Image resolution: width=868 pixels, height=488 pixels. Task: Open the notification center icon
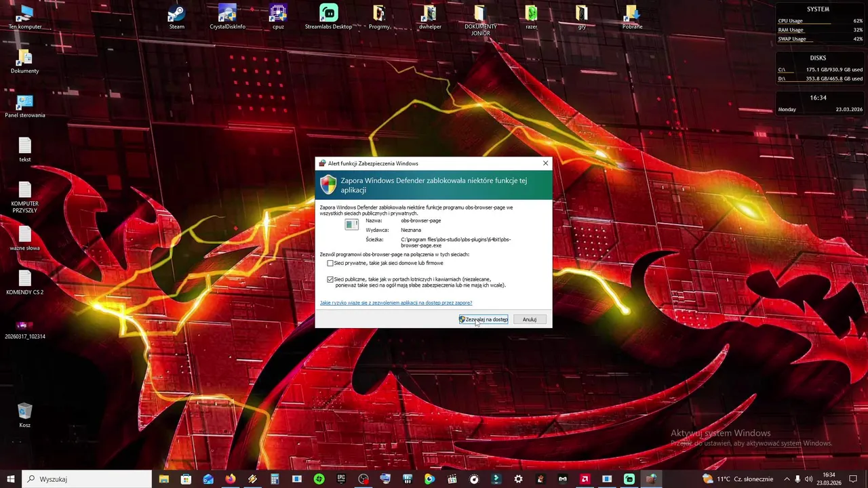point(853,479)
